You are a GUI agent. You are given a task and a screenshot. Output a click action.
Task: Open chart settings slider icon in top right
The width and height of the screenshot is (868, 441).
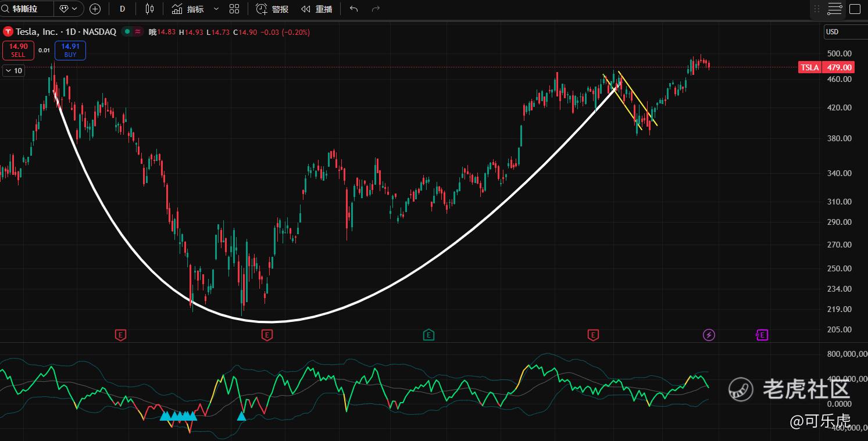835,9
